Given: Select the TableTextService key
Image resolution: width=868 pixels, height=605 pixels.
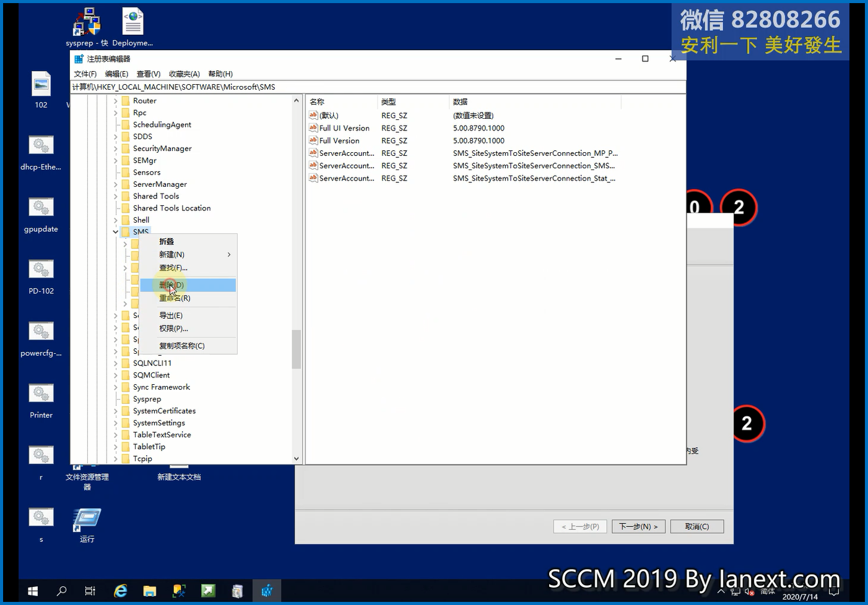Looking at the screenshot, I should point(162,435).
